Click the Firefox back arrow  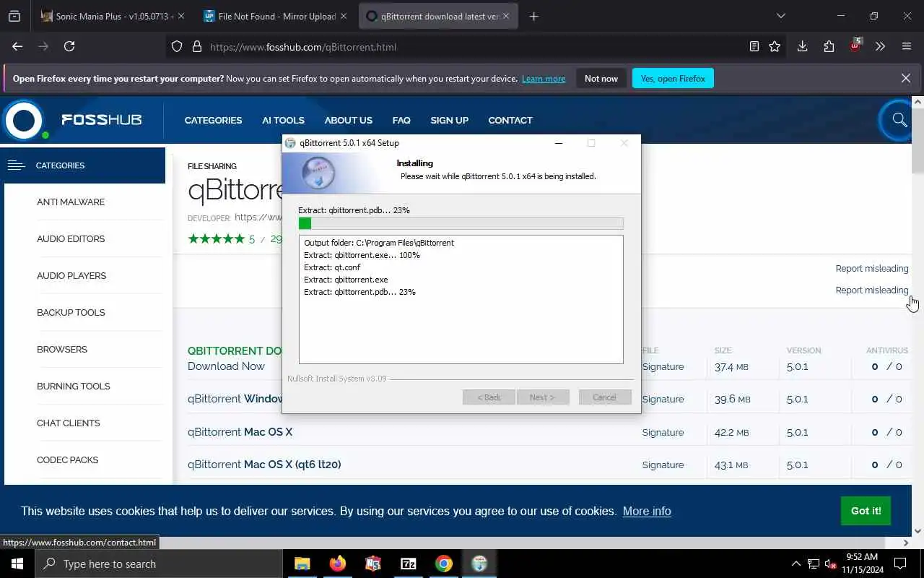pos(17,46)
